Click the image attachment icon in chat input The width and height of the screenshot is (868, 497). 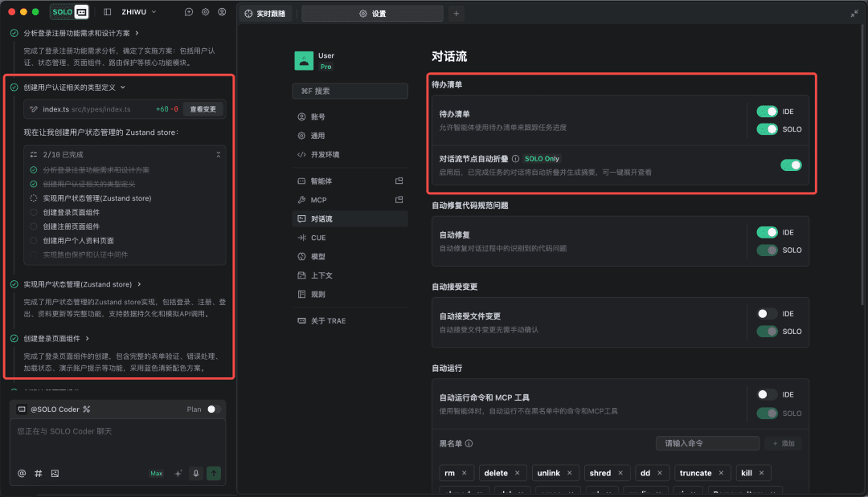tap(54, 473)
